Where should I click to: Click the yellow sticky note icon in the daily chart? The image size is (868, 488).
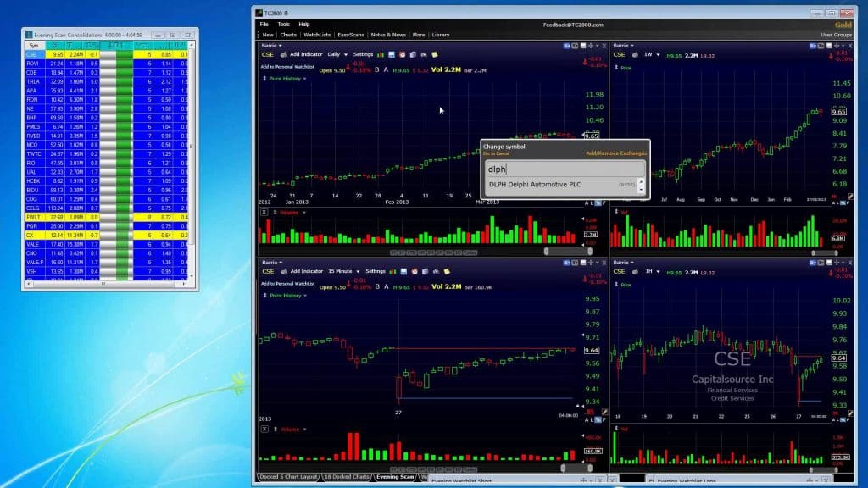[435, 55]
